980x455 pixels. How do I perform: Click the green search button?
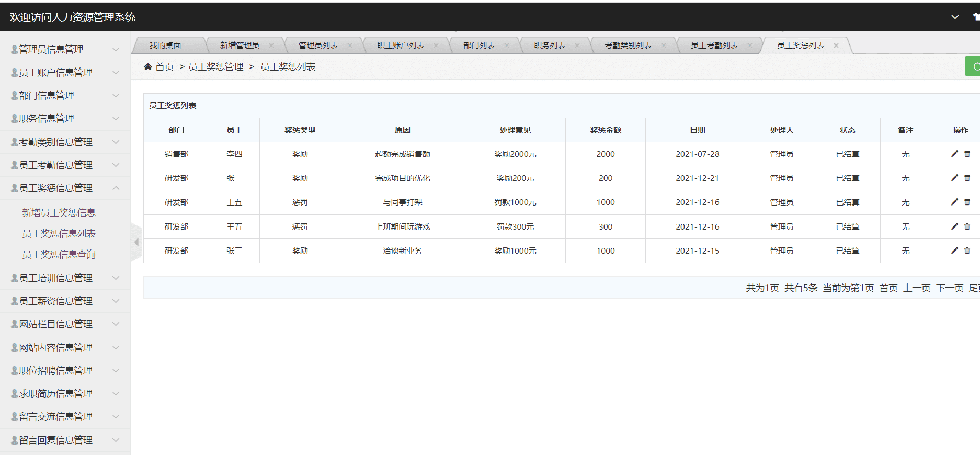pos(973,66)
